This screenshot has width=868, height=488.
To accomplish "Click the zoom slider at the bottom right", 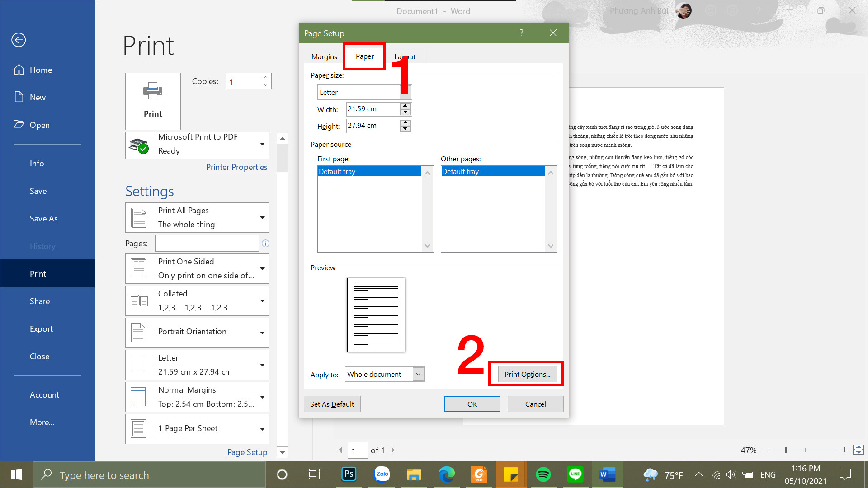I will (x=787, y=450).
